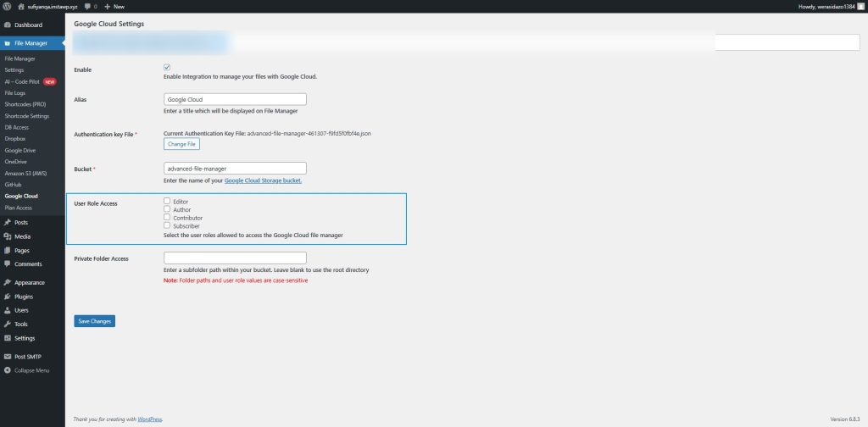Enable the Subscriber role checkbox

[x=167, y=225]
